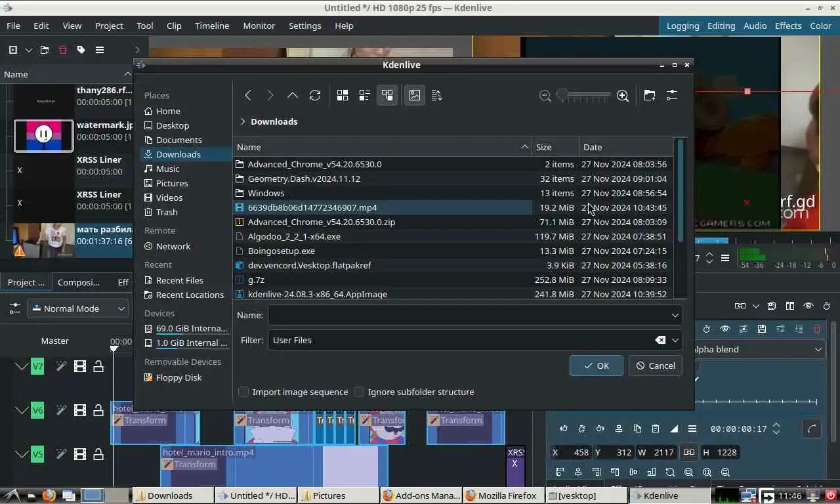Screen dimensions: 840x504
Task: Open the Normal Mode edit dropdown
Action: click(x=78, y=308)
